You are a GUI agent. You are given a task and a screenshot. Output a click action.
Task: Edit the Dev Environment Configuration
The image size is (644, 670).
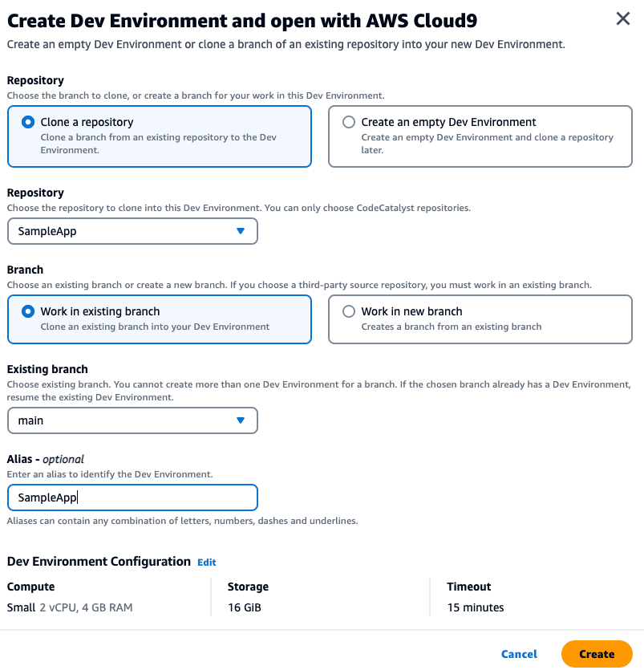coord(207,562)
